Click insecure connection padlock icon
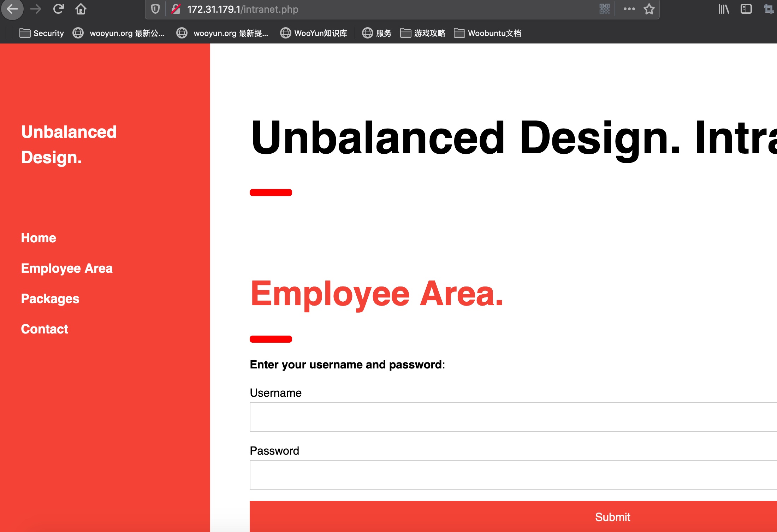 coord(176,9)
